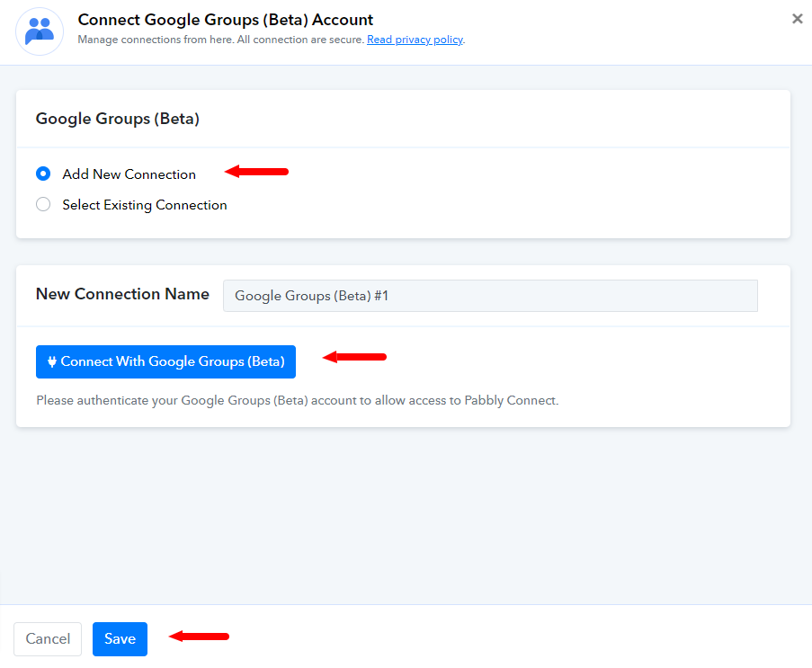Screen dimensions: 812x668
Task: Click the Google Groups (Beta) section heading
Action: click(x=118, y=119)
